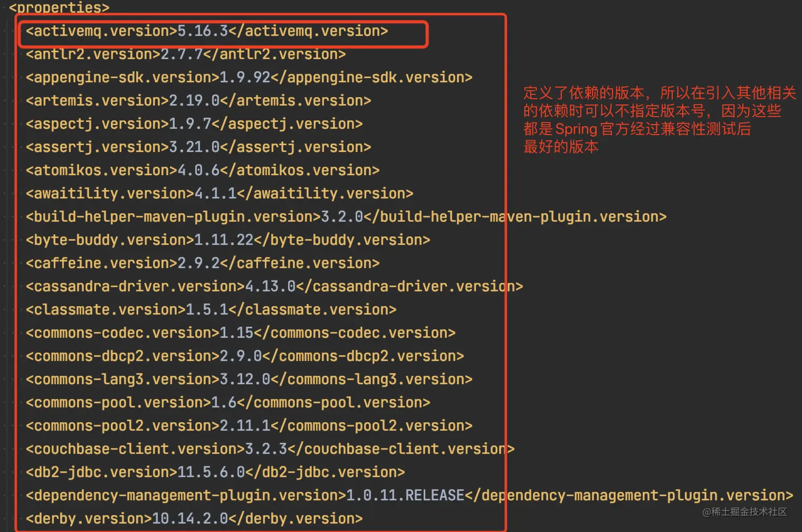This screenshot has height=532, width=802.
Task: Click the aspectj.version 1.9.7 line
Action: point(194,124)
